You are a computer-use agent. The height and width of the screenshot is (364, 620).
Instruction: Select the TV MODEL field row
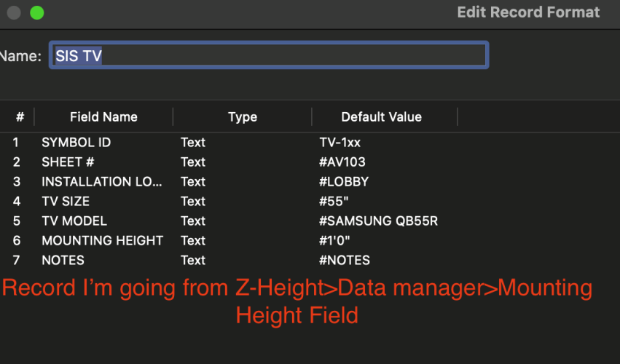click(74, 221)
